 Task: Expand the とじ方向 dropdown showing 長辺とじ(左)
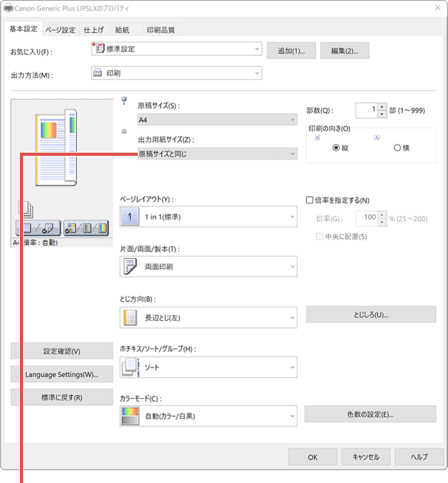click(x=208, y=318)
